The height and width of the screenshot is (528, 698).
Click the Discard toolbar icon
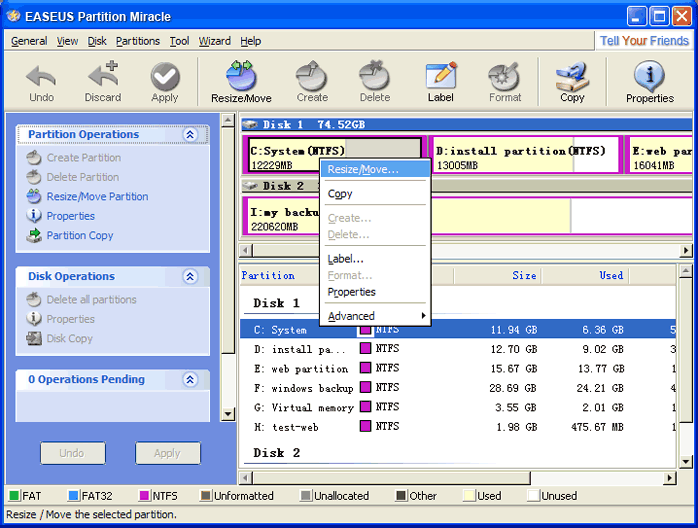tap(102, 82)
